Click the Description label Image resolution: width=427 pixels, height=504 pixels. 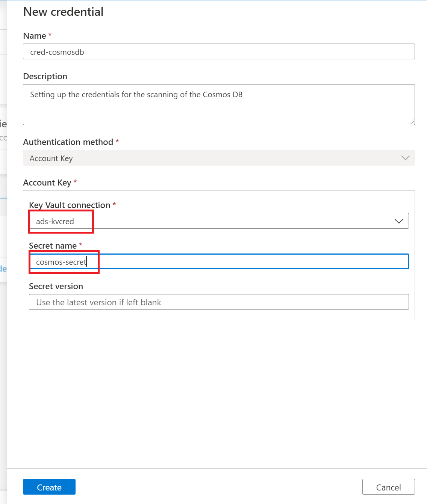tap(45, 76)
